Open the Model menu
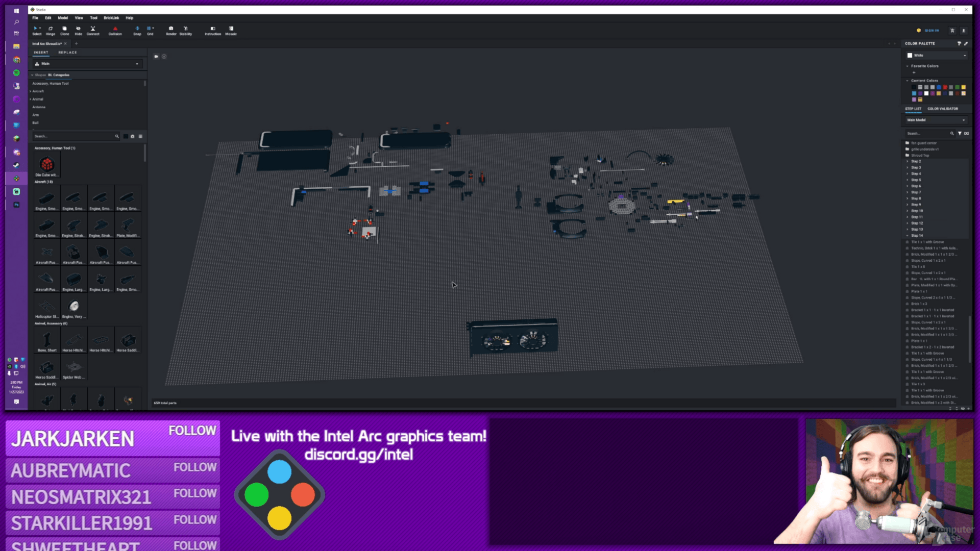980x551 pixels. pos(63,18)
